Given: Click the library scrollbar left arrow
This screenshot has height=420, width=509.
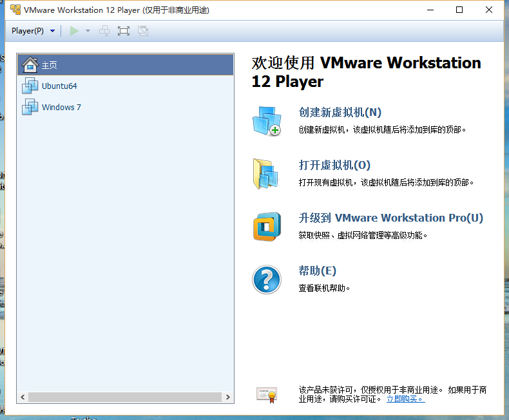Looking at the screenshot, I should pyautogui.click(x=23, y=397).
